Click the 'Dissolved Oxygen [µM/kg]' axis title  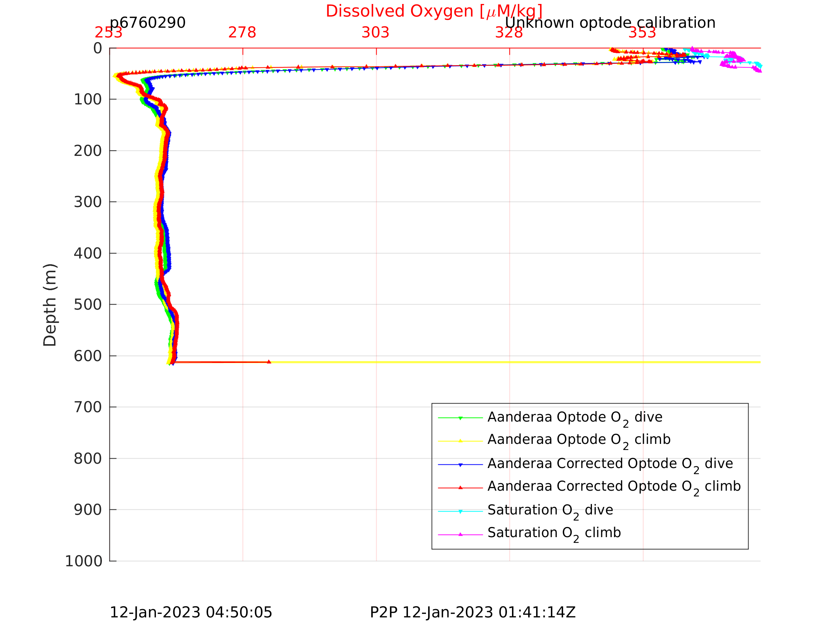434,12
